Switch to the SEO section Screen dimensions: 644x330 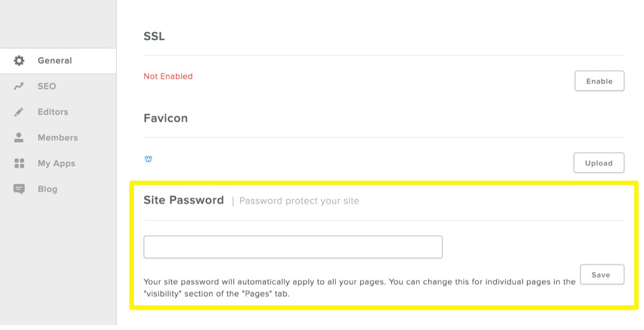coord(47,86)
